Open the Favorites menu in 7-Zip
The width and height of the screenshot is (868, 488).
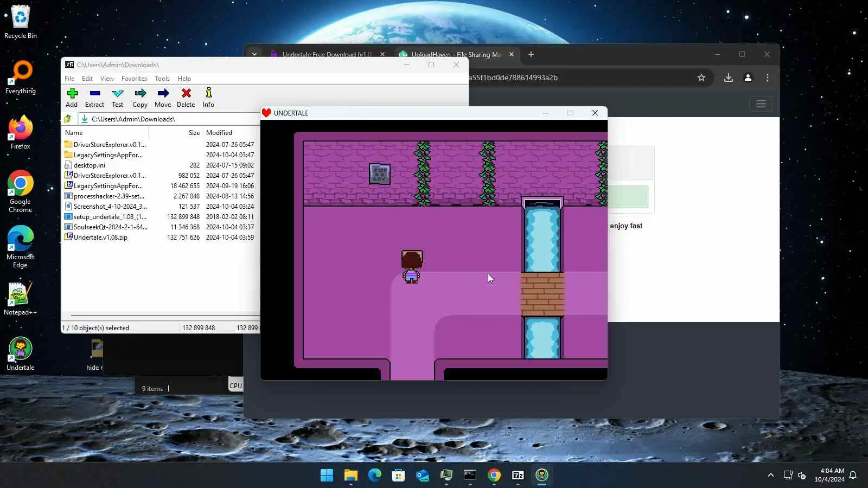coord(134,79)
